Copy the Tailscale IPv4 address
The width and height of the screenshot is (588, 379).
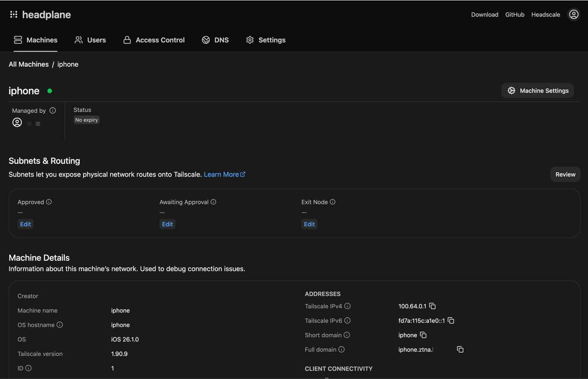(x=433, y=306)
